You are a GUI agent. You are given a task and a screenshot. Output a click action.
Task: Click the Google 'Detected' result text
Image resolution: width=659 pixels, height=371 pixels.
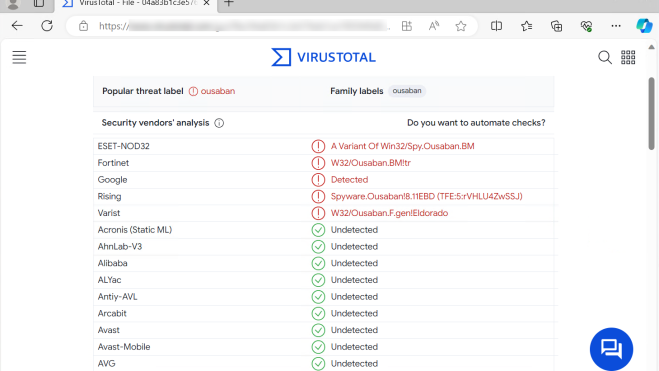tap(349, 180)
